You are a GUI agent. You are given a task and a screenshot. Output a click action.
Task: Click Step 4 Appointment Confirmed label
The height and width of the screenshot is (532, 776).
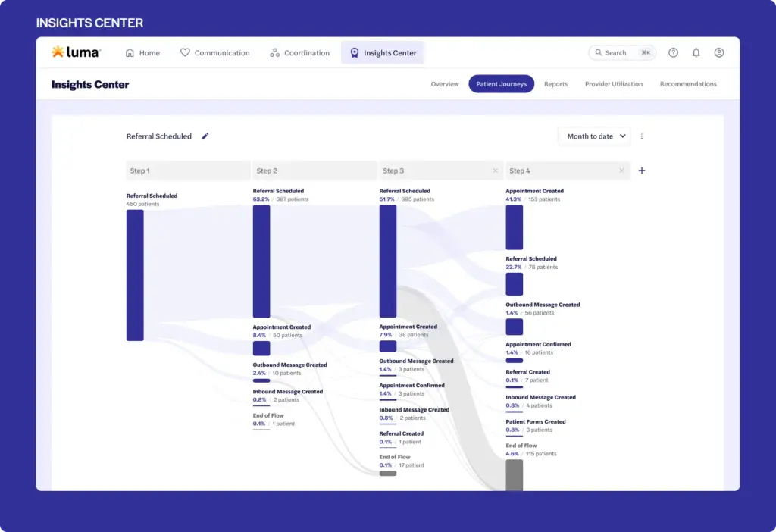point(538,345)
